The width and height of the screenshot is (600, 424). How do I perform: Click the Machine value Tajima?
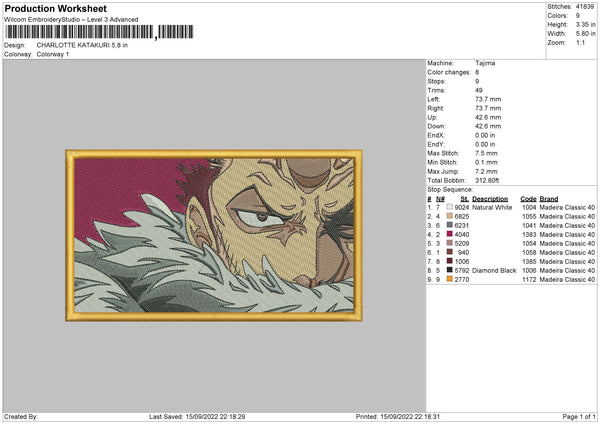485,63
